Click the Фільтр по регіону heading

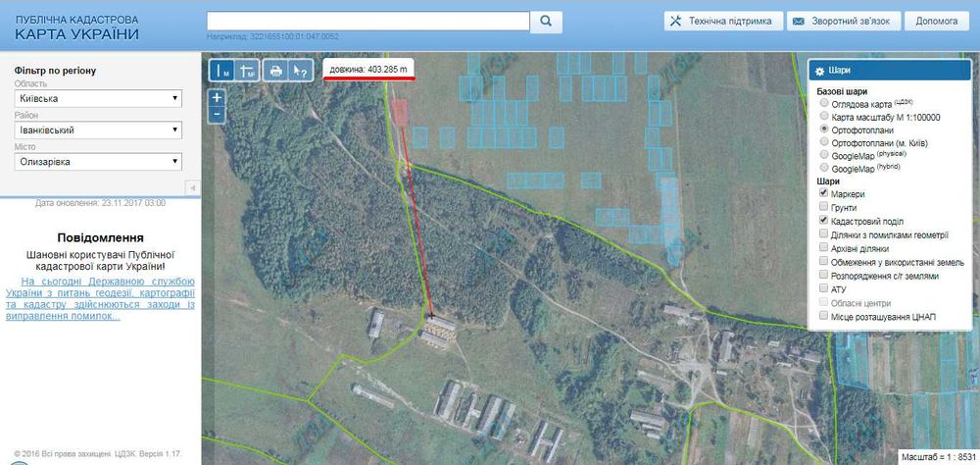(x=55, y=71)
